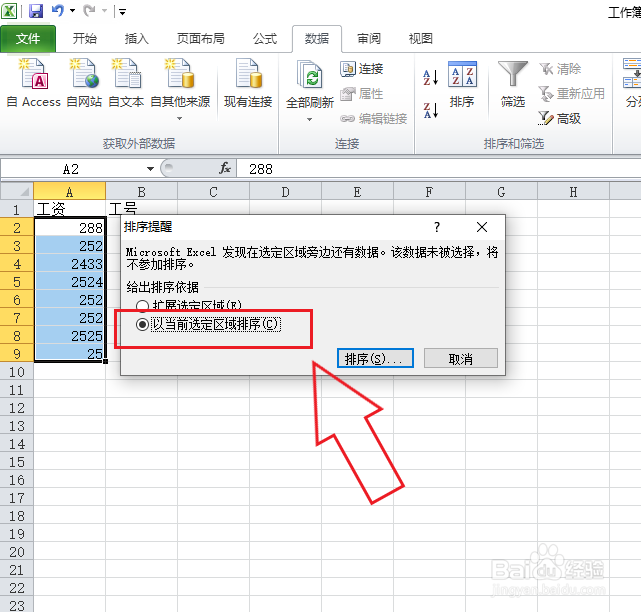Switch to the Insert (插入) tab
Image resolution: width=641 pixels, height=612 pixels.
(137, 39)
